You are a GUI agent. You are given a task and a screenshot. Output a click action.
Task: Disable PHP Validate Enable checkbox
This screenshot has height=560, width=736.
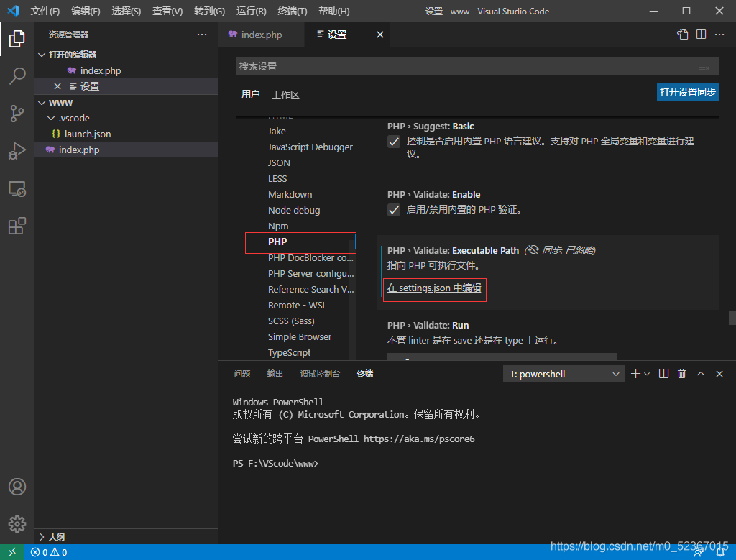394,210
